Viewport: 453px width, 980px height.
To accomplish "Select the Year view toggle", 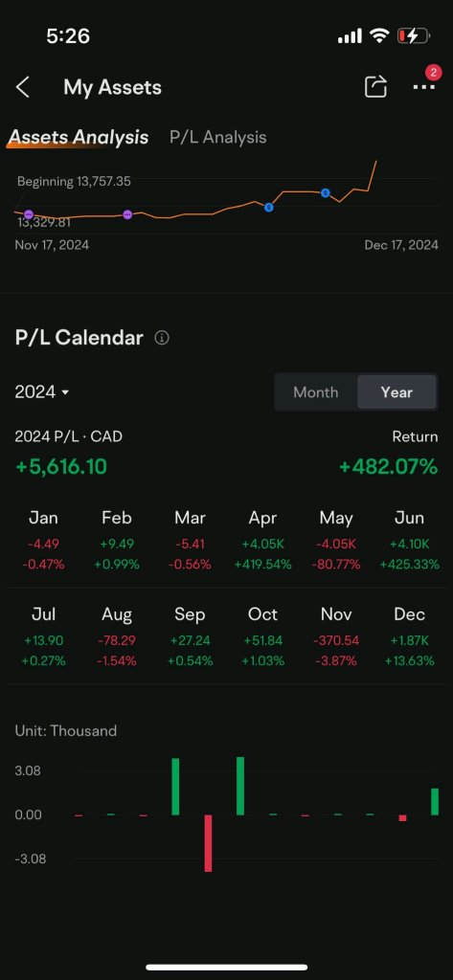I will point(396,392).
